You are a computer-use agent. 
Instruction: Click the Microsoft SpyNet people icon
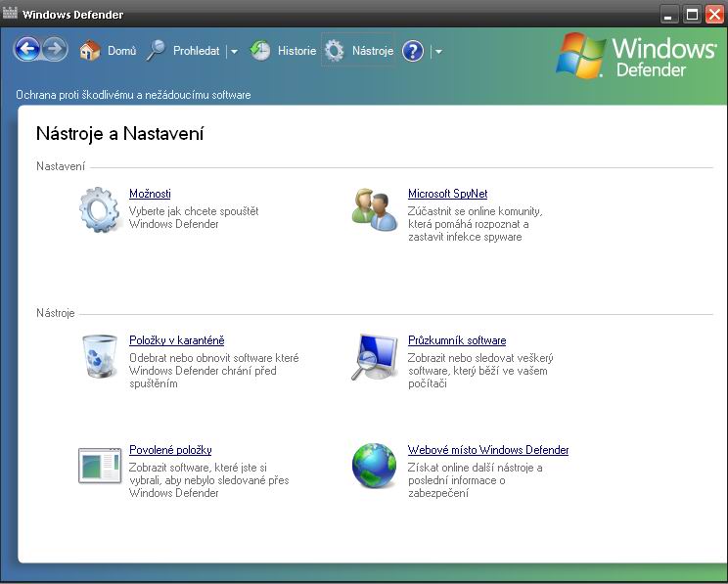(374, 210)
